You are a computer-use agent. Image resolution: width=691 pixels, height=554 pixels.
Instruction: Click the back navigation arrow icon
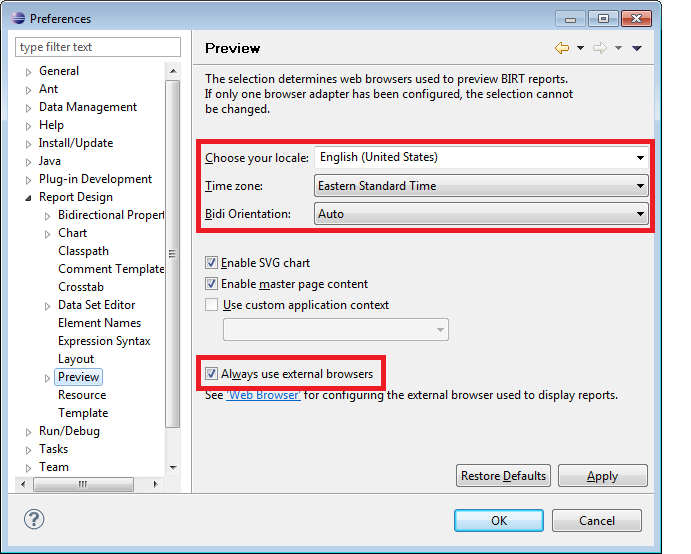click(562, 48)
